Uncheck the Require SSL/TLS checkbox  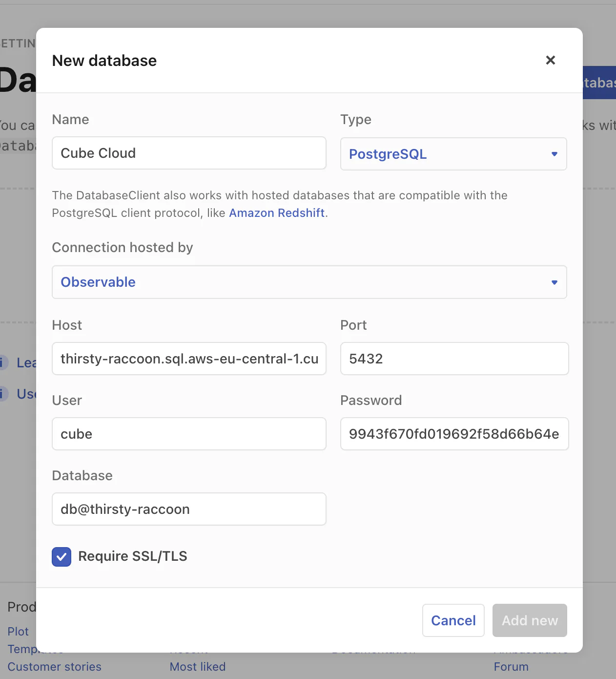[62, 556]
